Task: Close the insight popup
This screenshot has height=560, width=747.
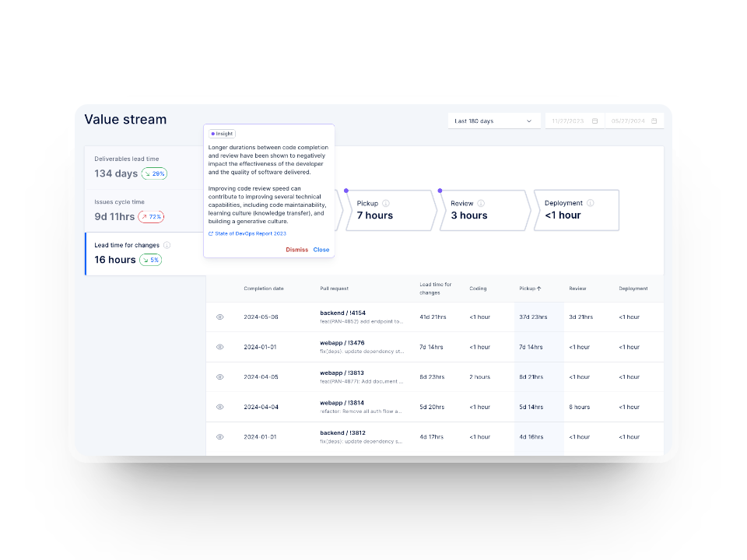Action: click(x=321, y=250)
